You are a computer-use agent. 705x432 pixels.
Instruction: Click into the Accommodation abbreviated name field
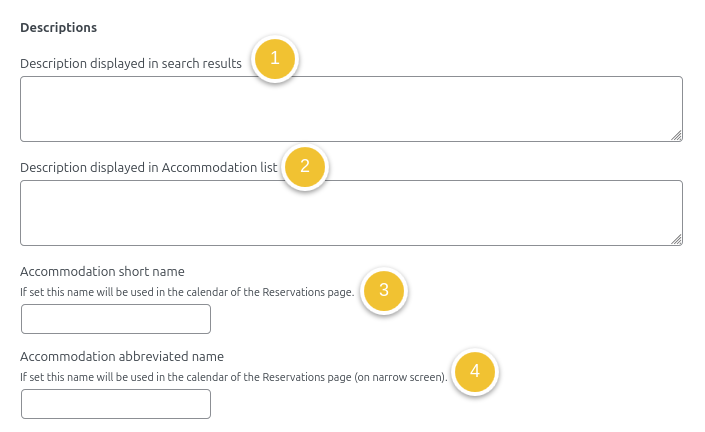coord(116,404)
